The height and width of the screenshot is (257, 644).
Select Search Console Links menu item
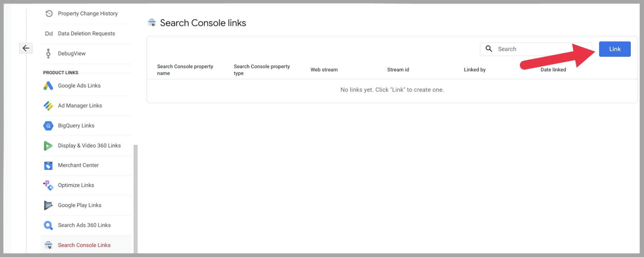(x=84, y=245)
